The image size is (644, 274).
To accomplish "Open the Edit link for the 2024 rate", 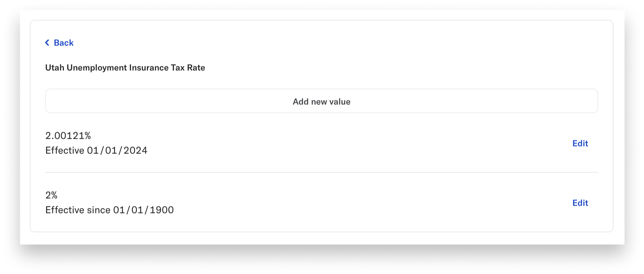I will [580, 143].
